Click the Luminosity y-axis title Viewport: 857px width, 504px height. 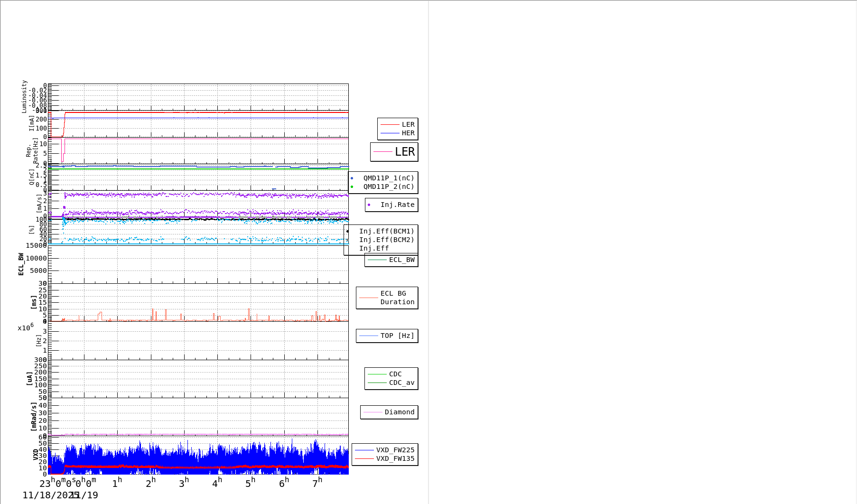tap(24, 96)
